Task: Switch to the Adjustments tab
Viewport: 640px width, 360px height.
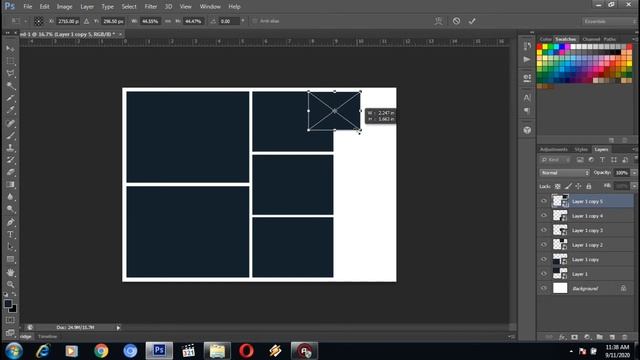Action: [x=553, y=149]
